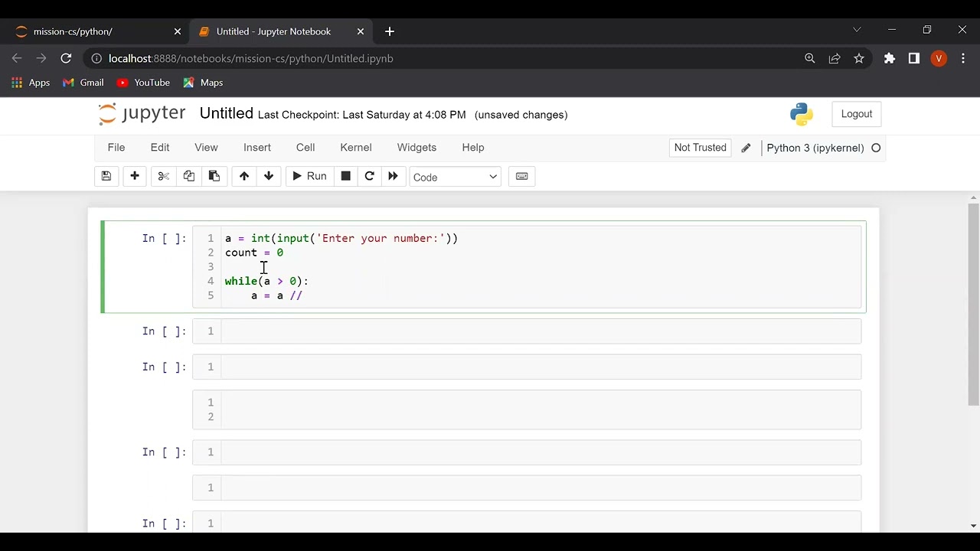980x551 pixels.
Task: Click the pencil edit mode indicator
Action: [746, 148]
